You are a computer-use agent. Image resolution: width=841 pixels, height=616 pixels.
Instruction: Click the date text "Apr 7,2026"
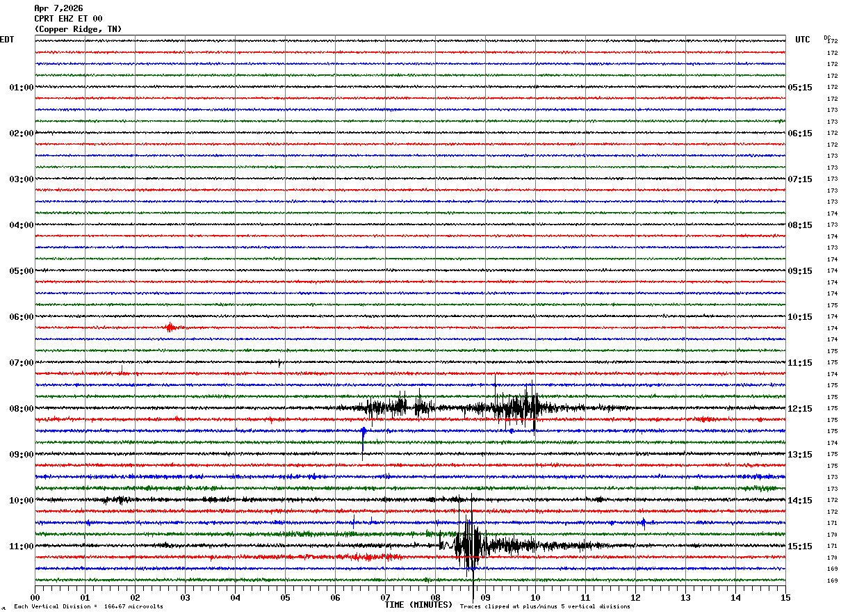pyautogui.click(x=58, y=8)
